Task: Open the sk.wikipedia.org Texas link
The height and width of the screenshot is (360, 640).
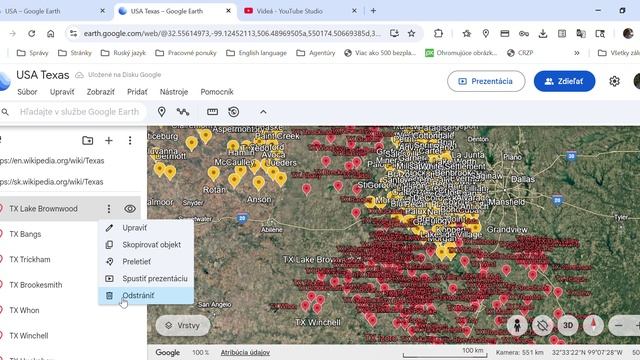Action: (51, 182)
